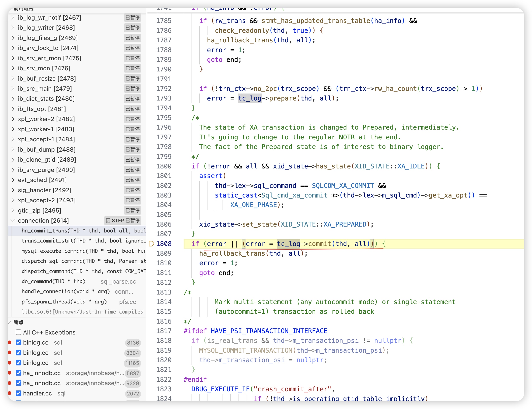Open the handle_connection stack frame
The width and height of the screenshot is (532, 409).
(66, 291)
